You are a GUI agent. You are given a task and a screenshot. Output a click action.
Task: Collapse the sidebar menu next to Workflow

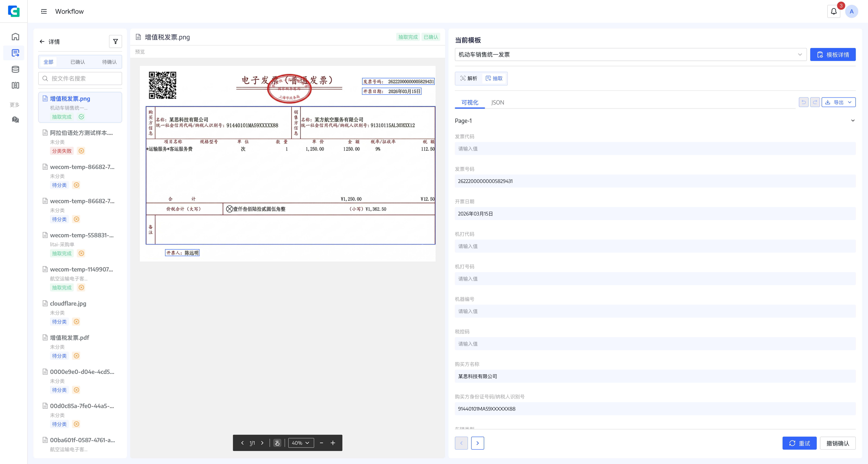click(x=44, y=11)
